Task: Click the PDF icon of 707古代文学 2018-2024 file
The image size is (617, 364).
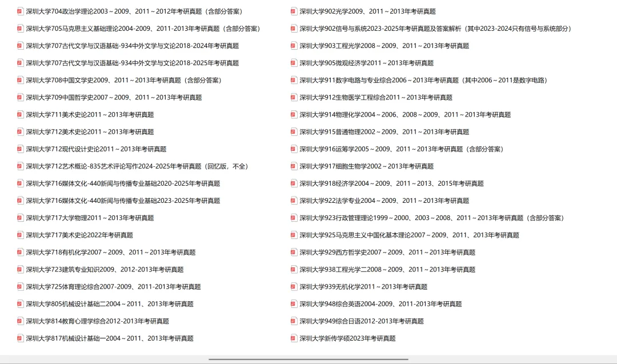Action: pyautogui.click(x=20, y=46)
